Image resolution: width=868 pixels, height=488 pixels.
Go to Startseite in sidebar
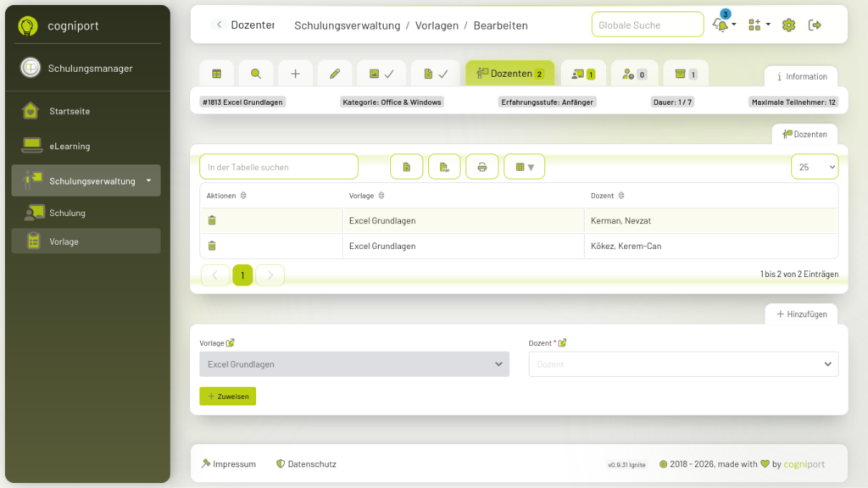86,111
